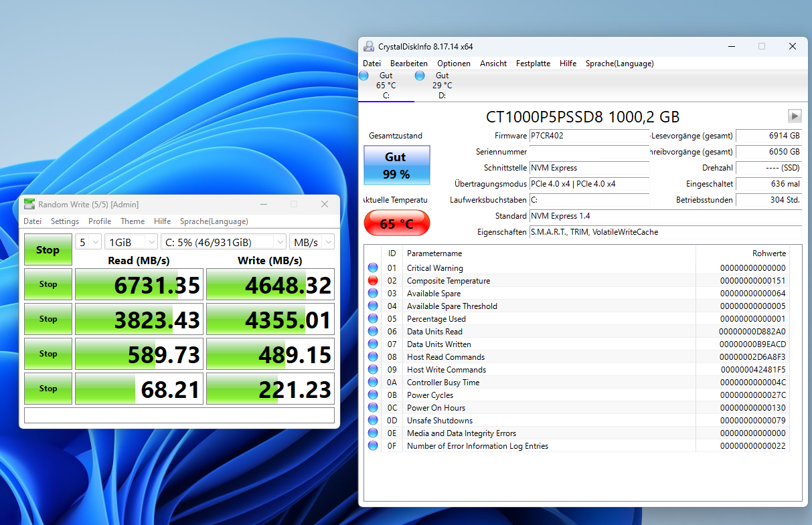Click Stop button beside 6731.35 result

pos(48,284)
